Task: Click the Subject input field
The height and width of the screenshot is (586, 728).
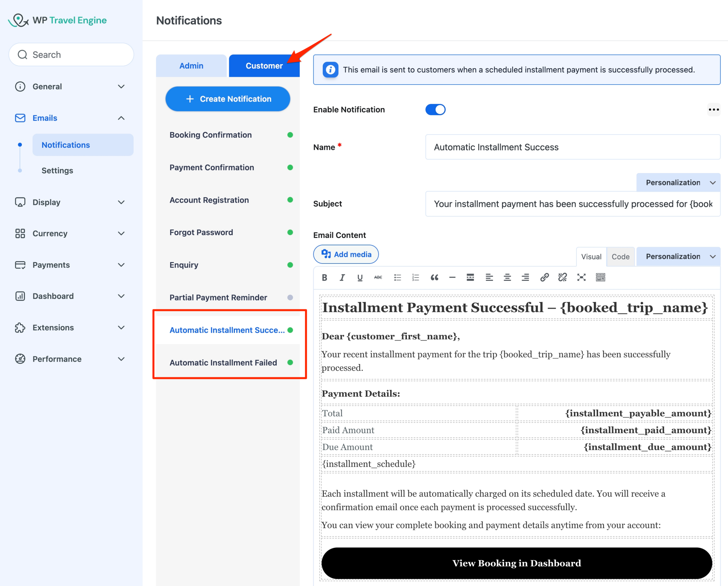Action: 573,204
